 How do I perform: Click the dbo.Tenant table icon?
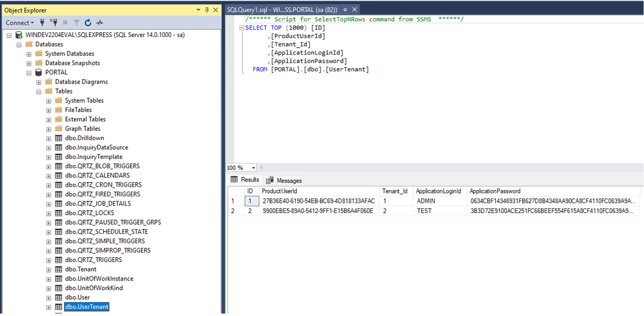(x=59, y=269)
